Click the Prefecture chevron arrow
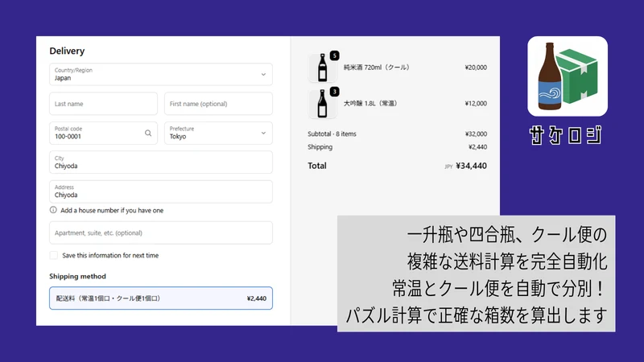The image size is (644, 362). 263,133
